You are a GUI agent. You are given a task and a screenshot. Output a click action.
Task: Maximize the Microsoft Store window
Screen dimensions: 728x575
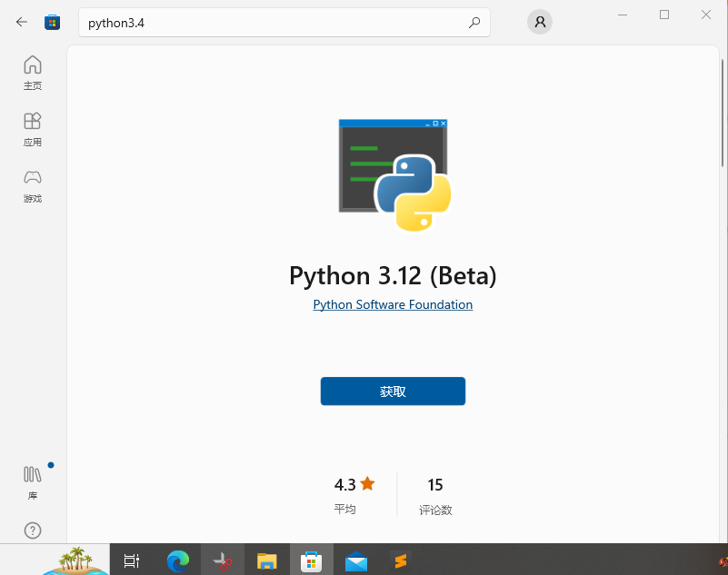[664, 15]
